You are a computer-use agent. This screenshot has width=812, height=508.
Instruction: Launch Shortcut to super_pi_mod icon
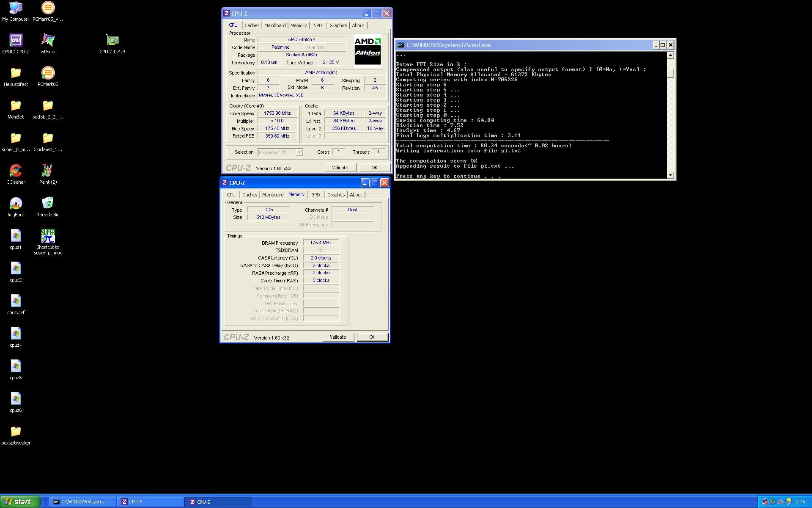48,242
